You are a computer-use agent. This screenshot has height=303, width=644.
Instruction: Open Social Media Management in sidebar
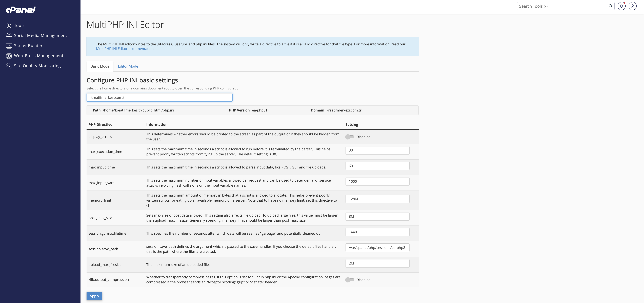click(x=41, y=35)
